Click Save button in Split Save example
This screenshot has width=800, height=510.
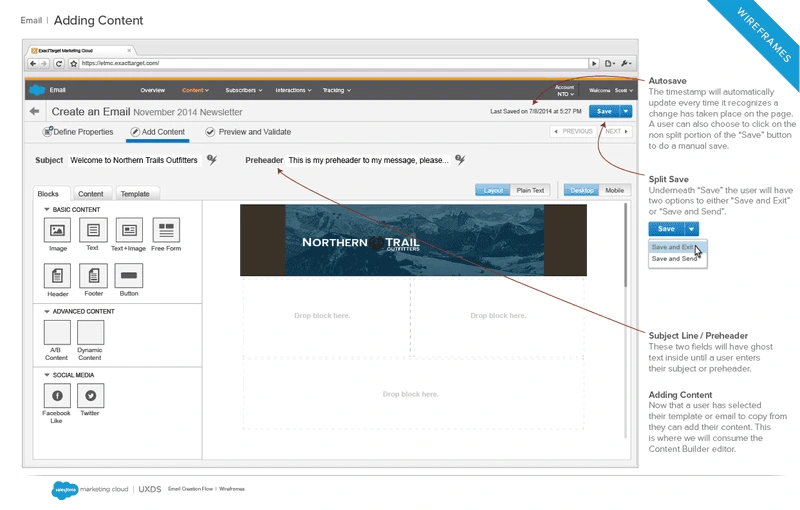point(666,229)
